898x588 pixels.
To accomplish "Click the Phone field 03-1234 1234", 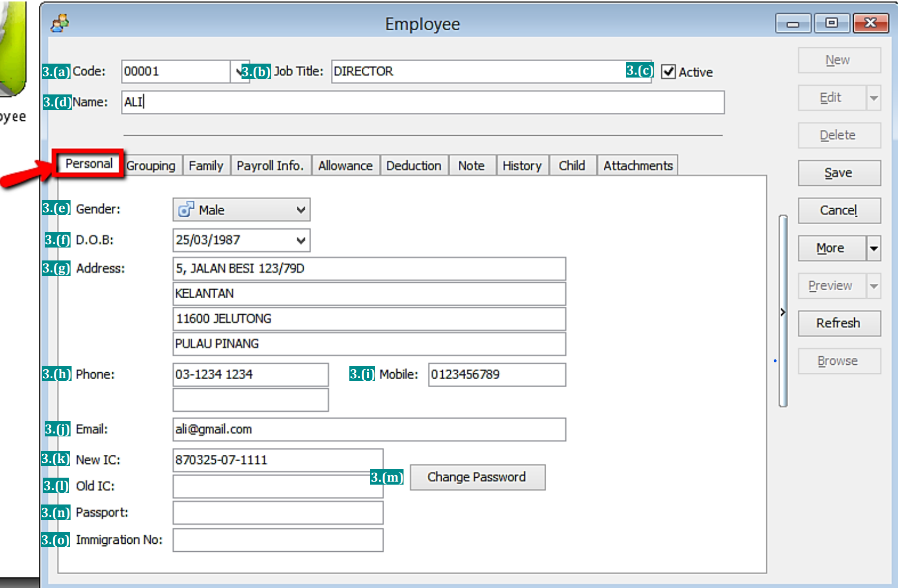I will [250, 375].
